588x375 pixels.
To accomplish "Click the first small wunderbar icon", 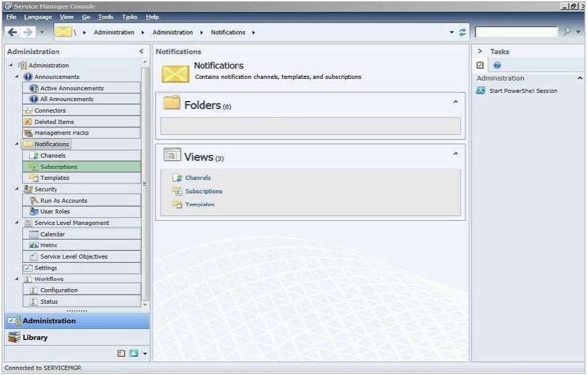I will point(121,353).
